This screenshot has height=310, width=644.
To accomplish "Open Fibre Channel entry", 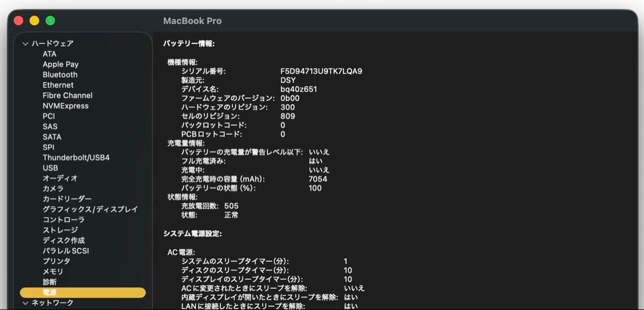I will 67,95.
